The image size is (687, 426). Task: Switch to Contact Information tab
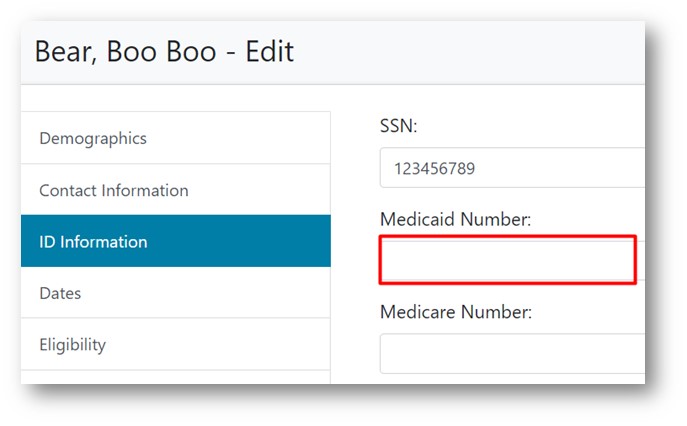pyautogui.click(x=113, y=190)
